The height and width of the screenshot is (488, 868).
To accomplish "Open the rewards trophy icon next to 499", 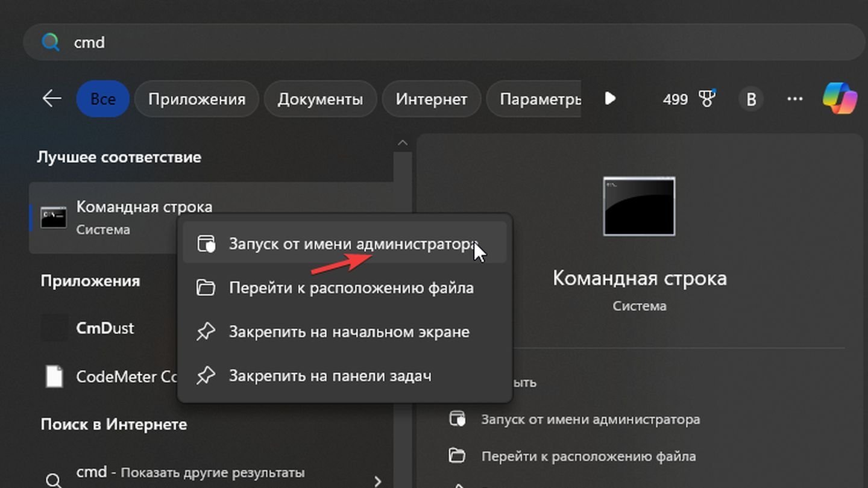I will point(707,98).
